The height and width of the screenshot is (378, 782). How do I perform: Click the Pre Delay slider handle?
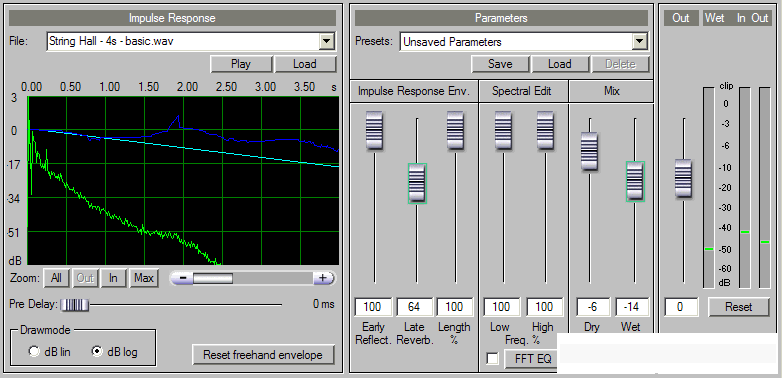(74, 304)
